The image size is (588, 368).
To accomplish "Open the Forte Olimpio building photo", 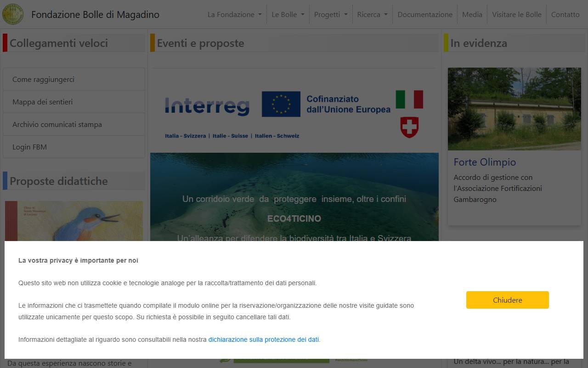I will tap(514, 109).
